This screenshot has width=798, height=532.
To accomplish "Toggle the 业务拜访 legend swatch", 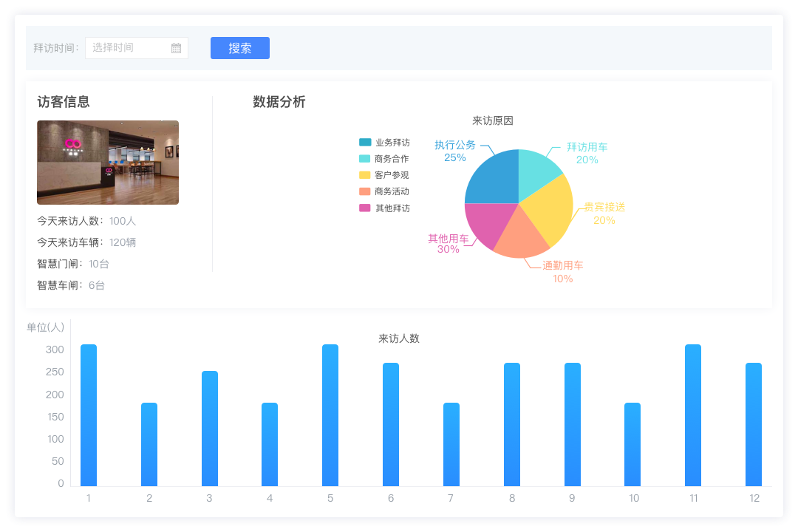I will tap(365, 142).
